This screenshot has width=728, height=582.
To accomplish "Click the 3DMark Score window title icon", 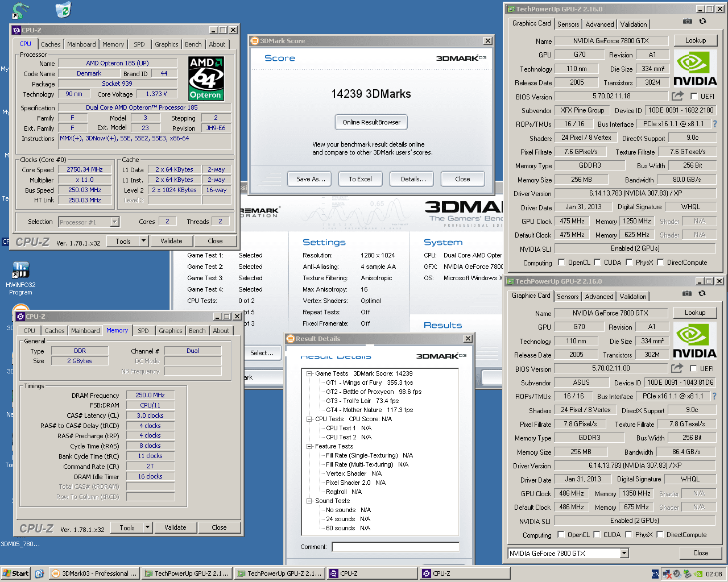I will coord(255,41).
